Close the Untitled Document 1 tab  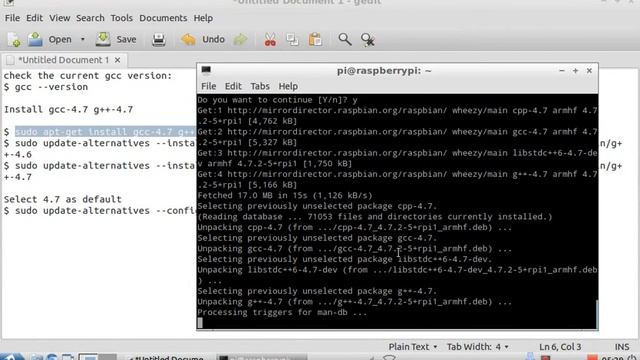click(118, 60)
